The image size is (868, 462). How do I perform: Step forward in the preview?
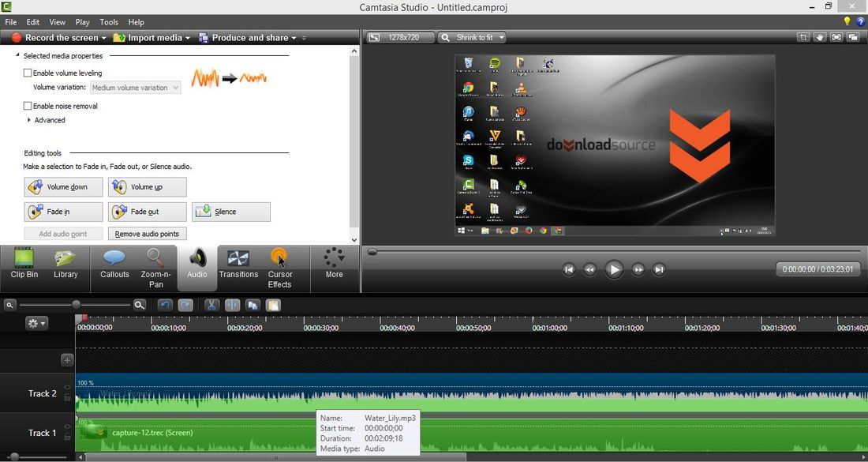coord(638,270)
